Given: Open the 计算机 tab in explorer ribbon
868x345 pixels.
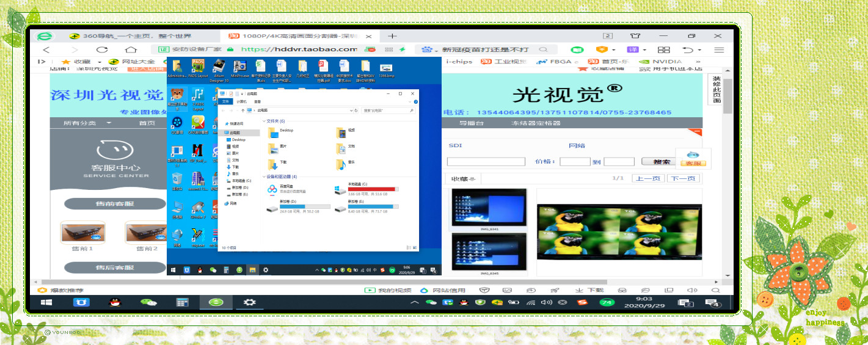Looking at the screenshot, I should click(x=242, y=101).
